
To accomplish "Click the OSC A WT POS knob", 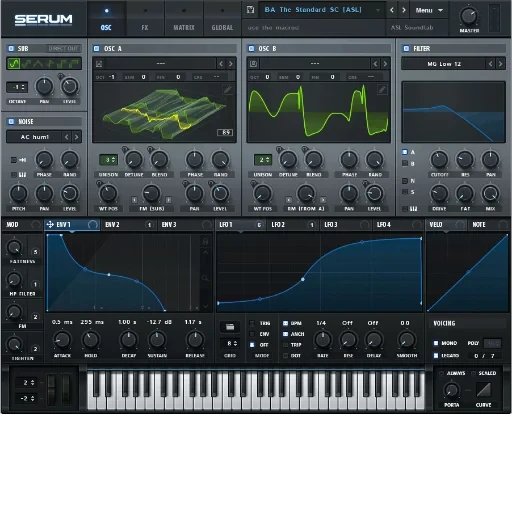I will [x=108, y=194].
